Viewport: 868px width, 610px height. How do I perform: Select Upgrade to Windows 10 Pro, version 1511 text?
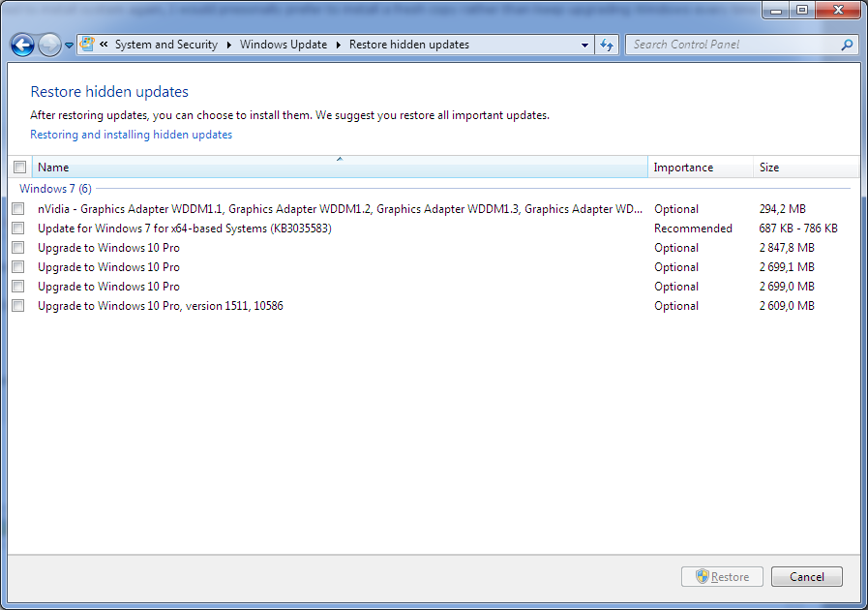pyautogui.click(x=160, y=306)
